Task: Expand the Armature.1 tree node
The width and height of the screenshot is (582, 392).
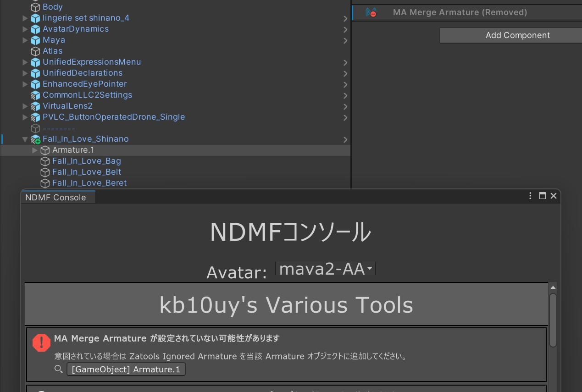Action: (x=35, y=150)
